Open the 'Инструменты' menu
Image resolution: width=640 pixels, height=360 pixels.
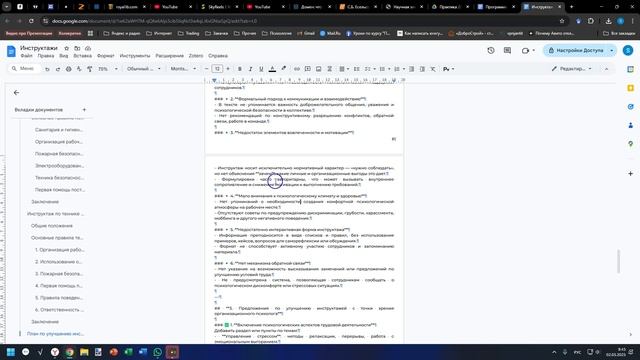[135, 56]
